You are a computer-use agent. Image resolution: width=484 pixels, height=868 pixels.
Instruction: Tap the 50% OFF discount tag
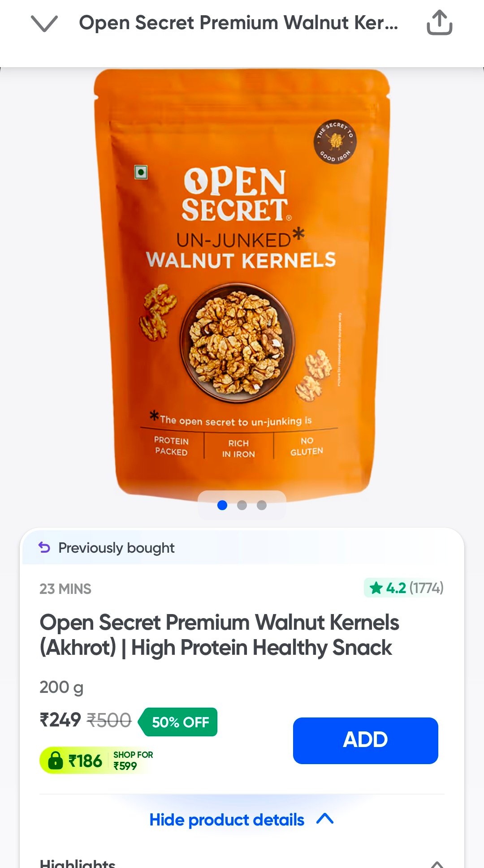178,722
